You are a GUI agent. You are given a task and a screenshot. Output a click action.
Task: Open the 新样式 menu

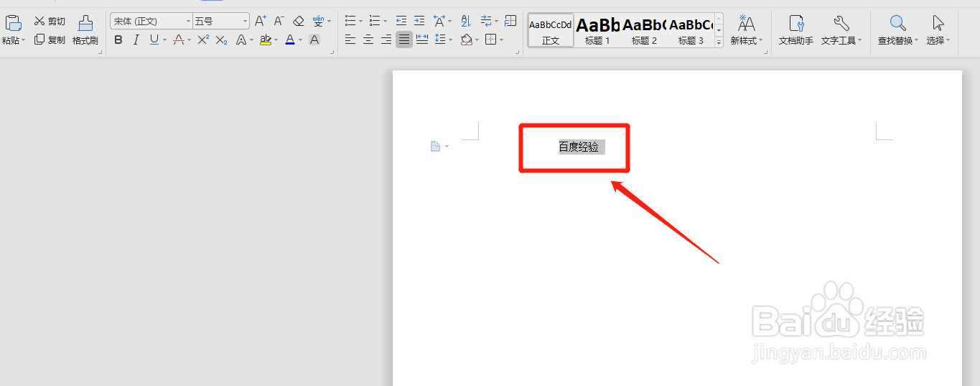tap(747, 30)
